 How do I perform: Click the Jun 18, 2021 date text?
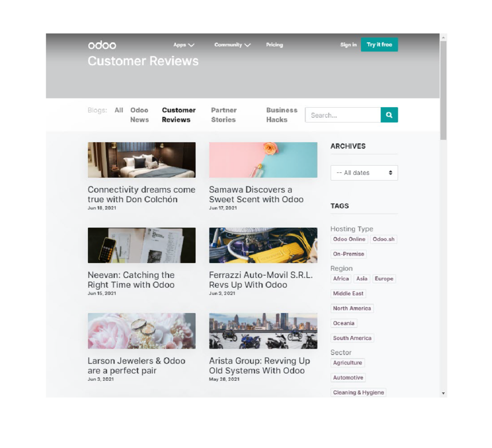pos(102,208)
